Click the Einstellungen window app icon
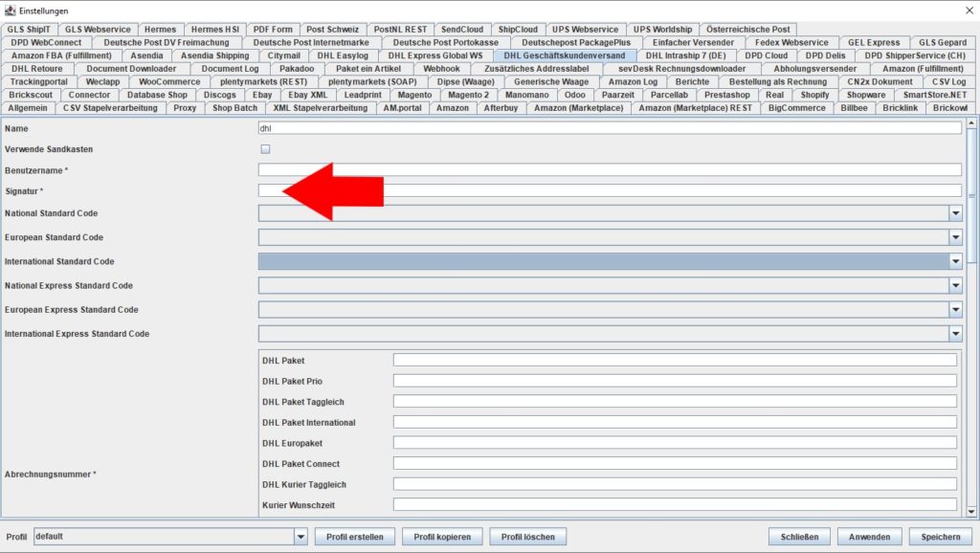This screenshot has width=980, height=553. click(10, 11)
